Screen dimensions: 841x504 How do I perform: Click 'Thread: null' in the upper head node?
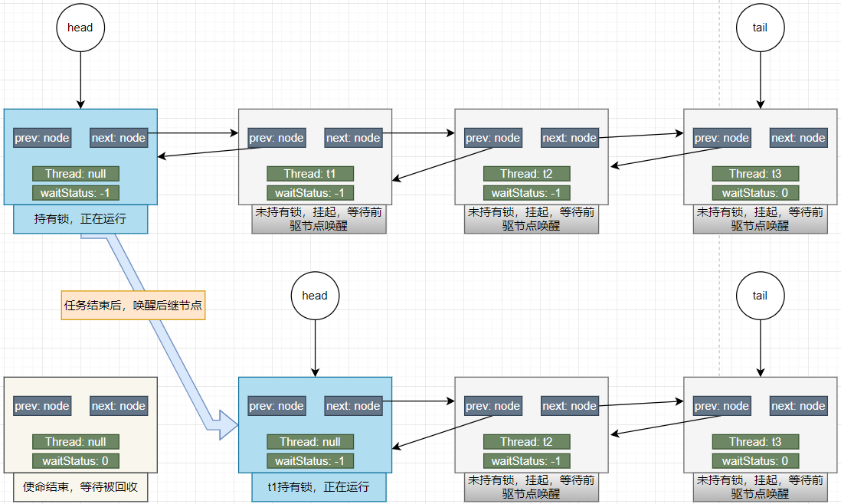click(x=76, y=174)
